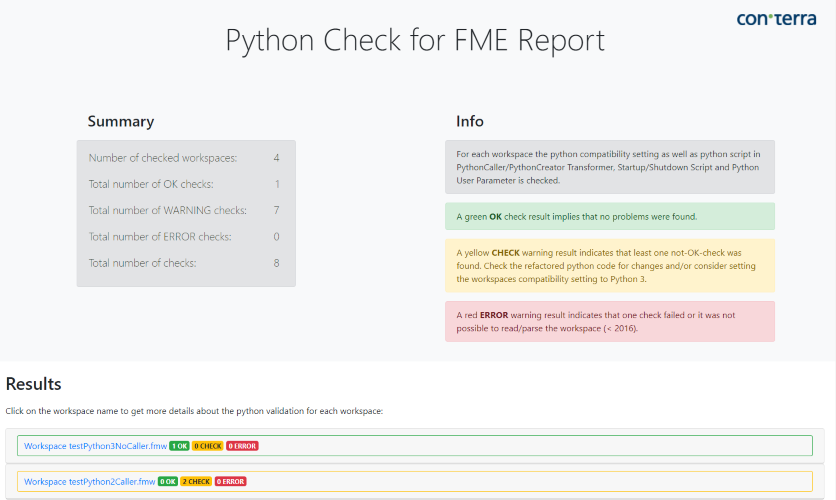
Task: Select 'Total number of OK checks:' label
Action: (151, 184)
